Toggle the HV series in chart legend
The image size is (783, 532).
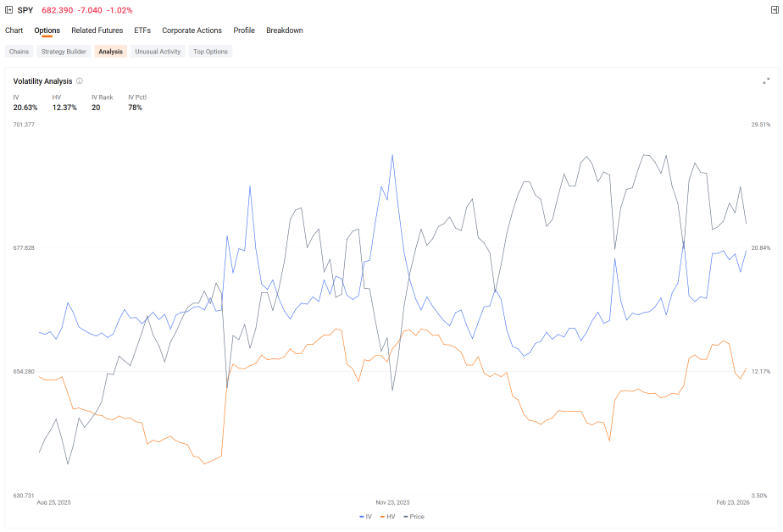[387, 517]
